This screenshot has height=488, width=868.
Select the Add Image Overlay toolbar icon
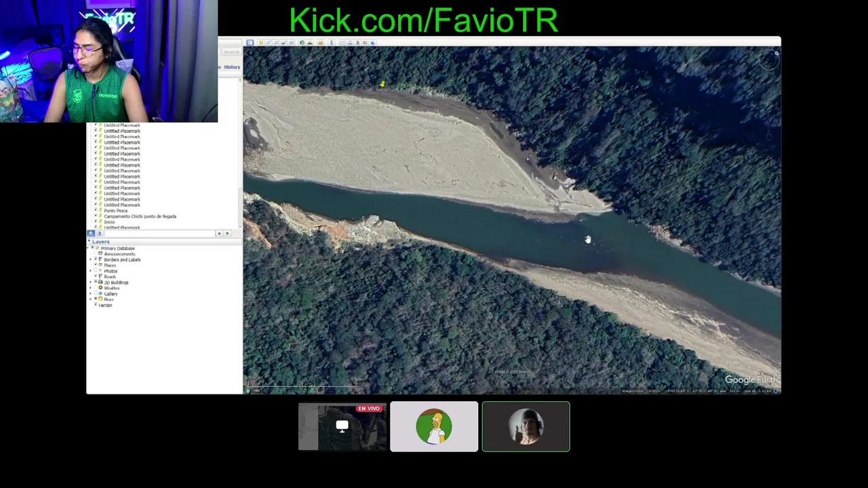pos(284,43)
